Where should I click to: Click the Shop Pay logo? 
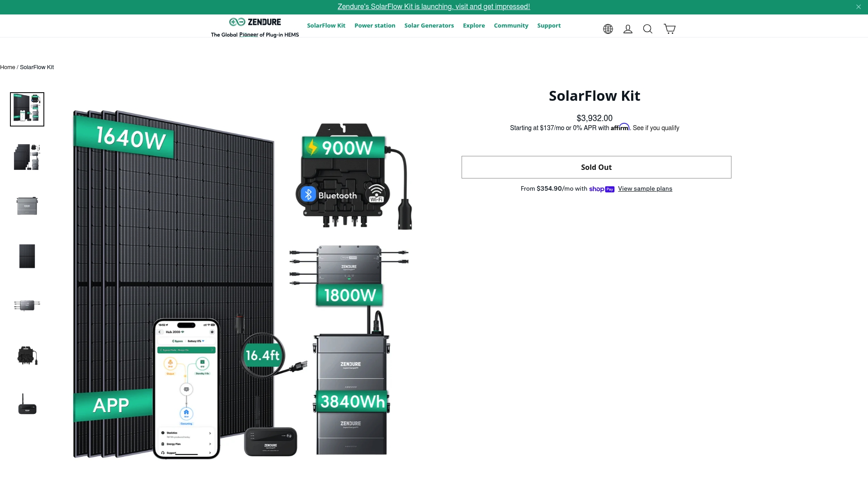tap(602, 189)
